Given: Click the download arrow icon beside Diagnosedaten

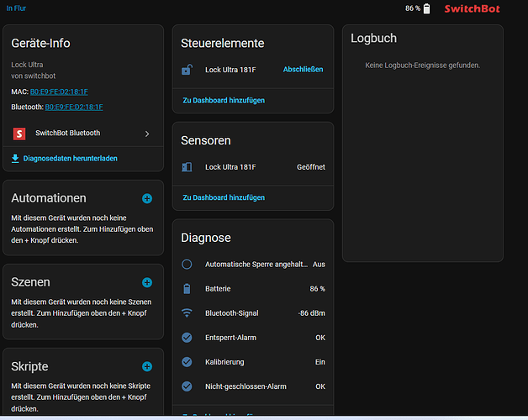Looking at the screenshot, I should [15, 159].
